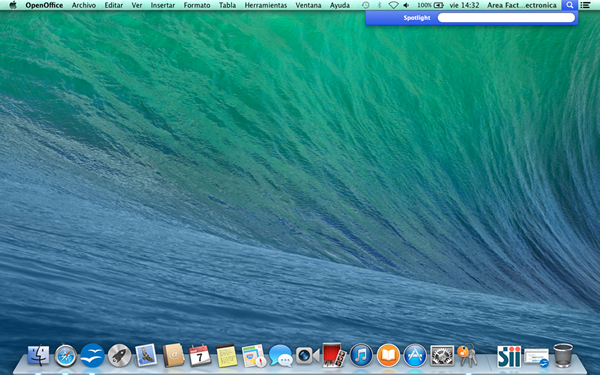Viewport: 600px width, 375px height.
Task: Open the Area Fact...ectronica user menu
Action: tap(522, 5)
